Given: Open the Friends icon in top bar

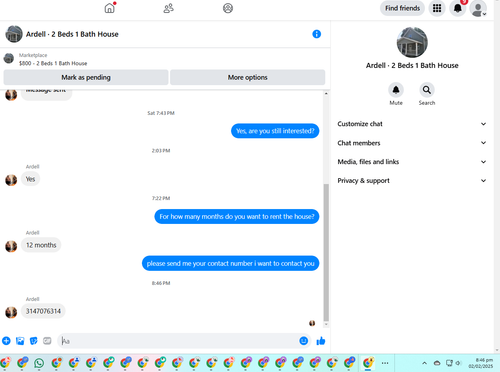Looking at the screenshot, I should pyautogui.click(x=168, y=8).
